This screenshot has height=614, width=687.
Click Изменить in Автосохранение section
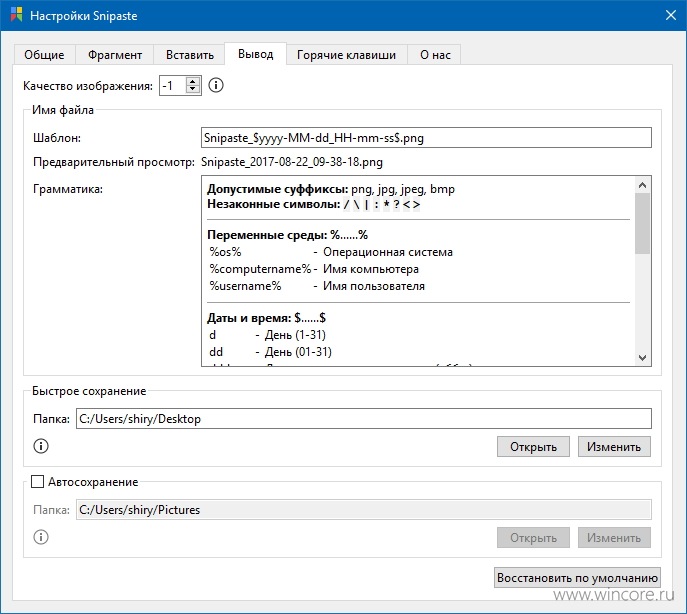click(614, 537)
